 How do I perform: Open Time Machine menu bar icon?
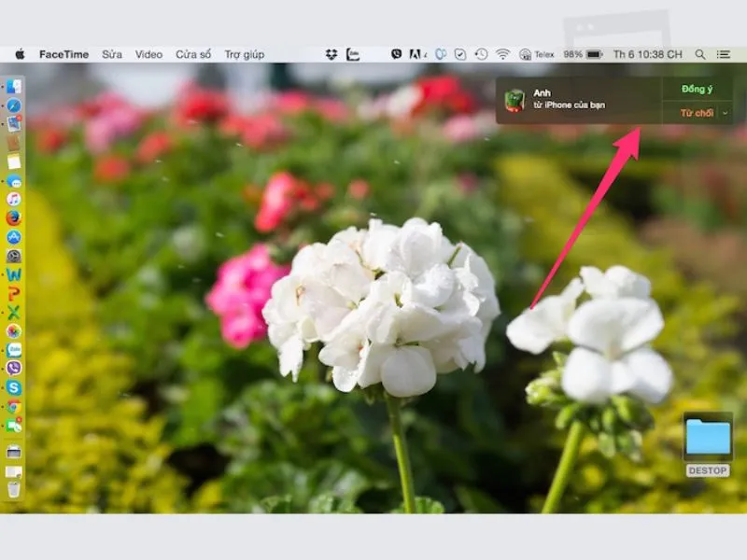tap(481, 54)
